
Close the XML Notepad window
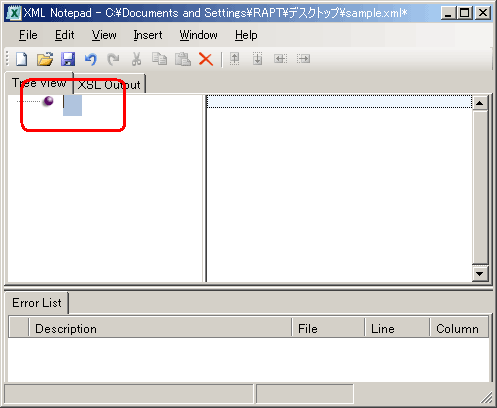click(x=483, y=13)
